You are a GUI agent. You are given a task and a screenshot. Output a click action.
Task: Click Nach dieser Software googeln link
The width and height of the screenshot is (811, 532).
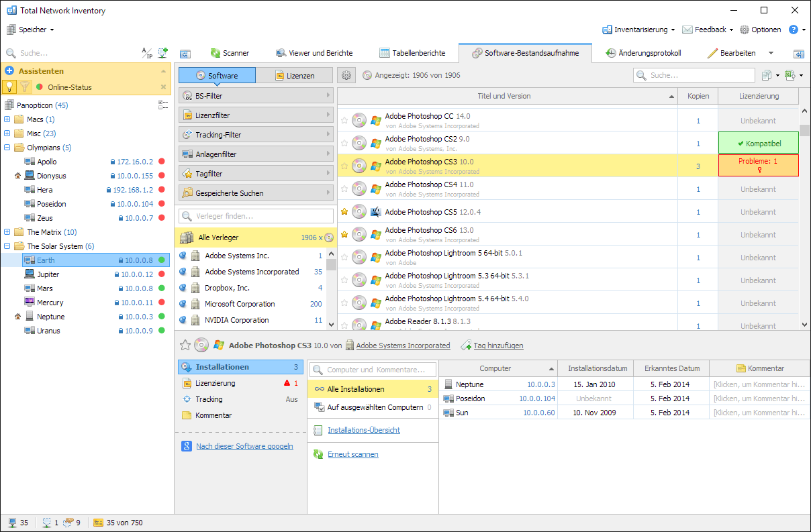coord(244,446)
